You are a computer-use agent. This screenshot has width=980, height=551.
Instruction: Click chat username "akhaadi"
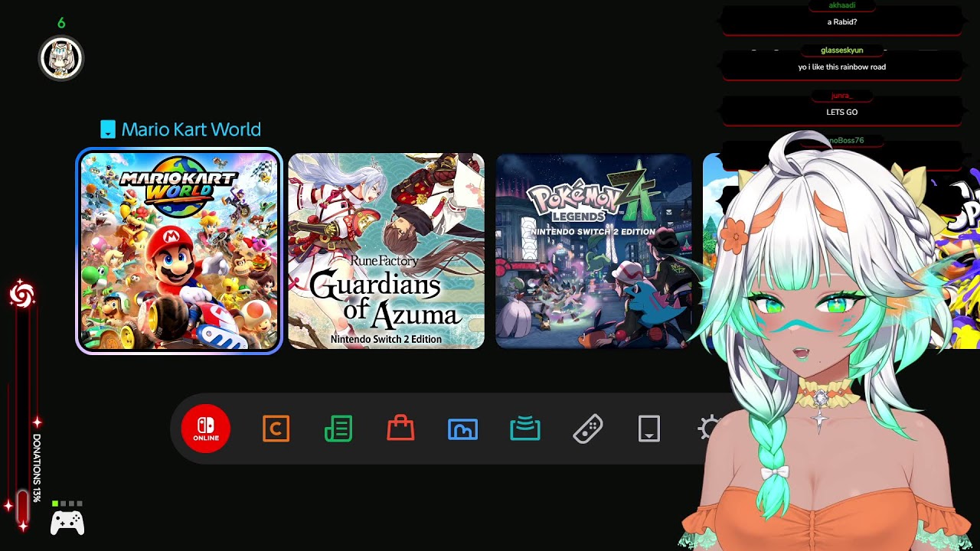(x=842, y=5)
